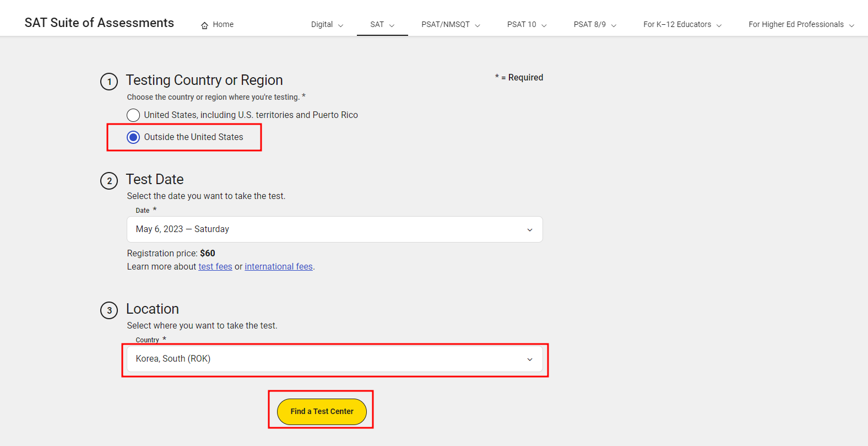This screenshot has height=446, width=868.
Task: Open the test Date dropdown
Action: (335, 229)
